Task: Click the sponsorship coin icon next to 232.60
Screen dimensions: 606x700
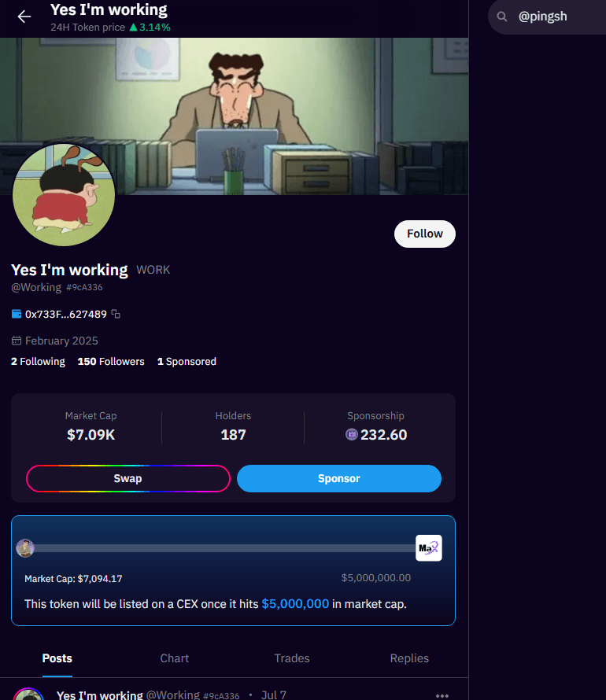Action: 352,434
